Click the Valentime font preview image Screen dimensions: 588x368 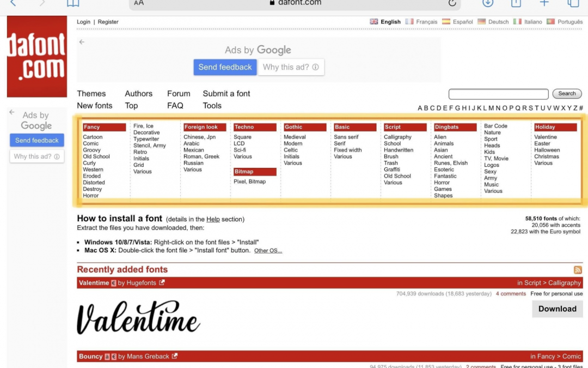pyautogui.click(x=139, y=318)
